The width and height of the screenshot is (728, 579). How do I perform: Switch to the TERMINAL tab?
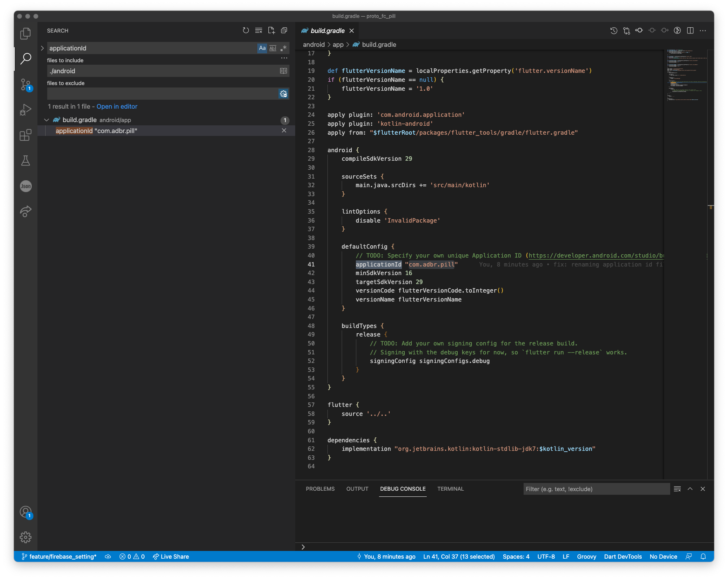(450, 489)
